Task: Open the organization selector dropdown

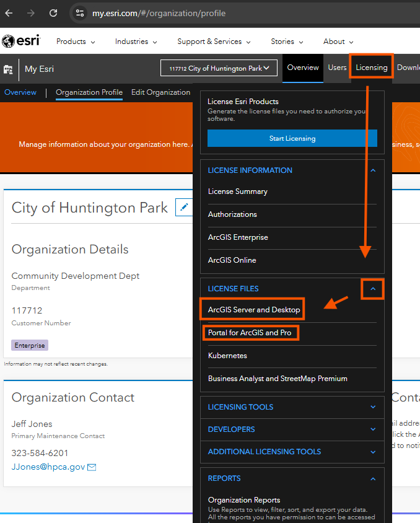Action: (218, 68)
